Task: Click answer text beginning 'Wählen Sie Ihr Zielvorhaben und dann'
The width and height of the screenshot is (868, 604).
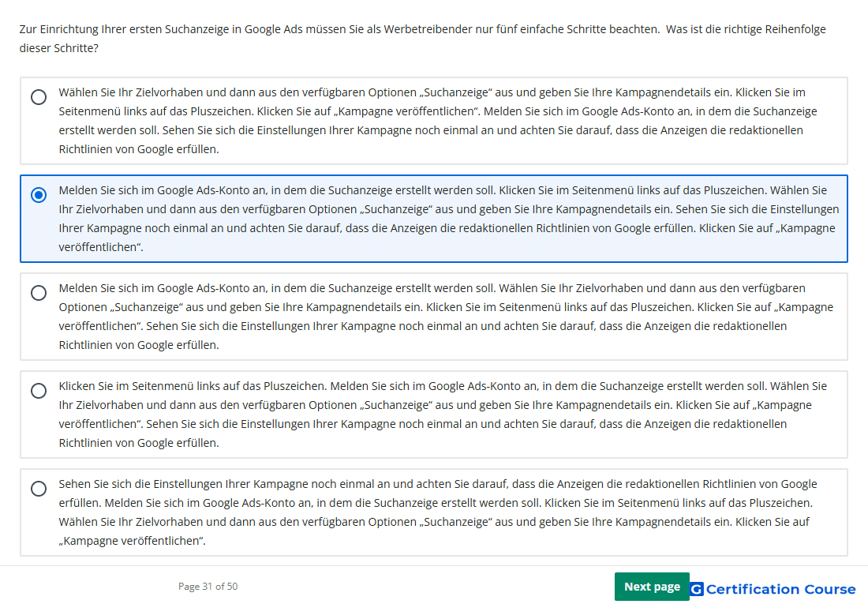Action: pos(439,121)
